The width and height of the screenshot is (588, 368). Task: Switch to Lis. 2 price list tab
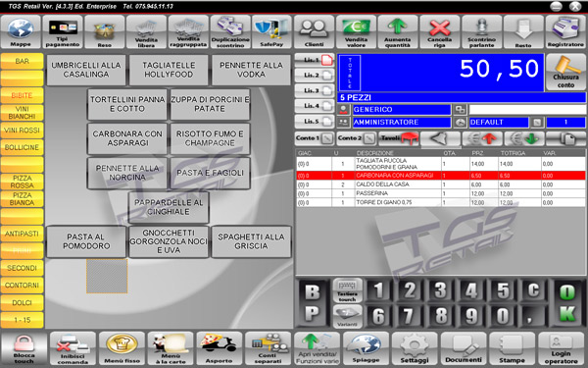[315, 76]
